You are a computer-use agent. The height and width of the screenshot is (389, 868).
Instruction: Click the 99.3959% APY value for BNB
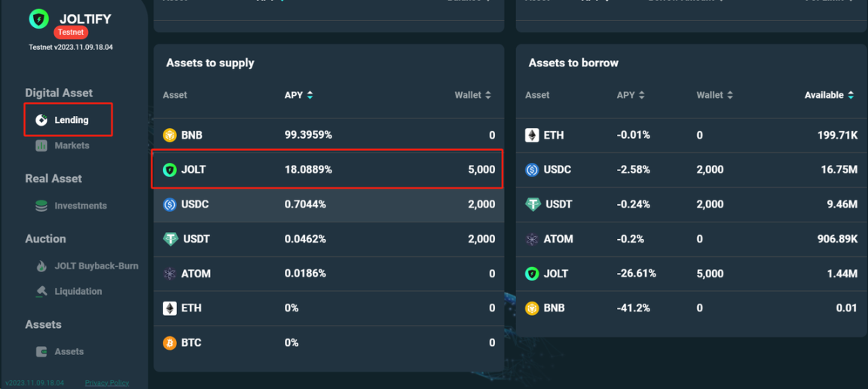pyautogui.click(x=308, y=135)
